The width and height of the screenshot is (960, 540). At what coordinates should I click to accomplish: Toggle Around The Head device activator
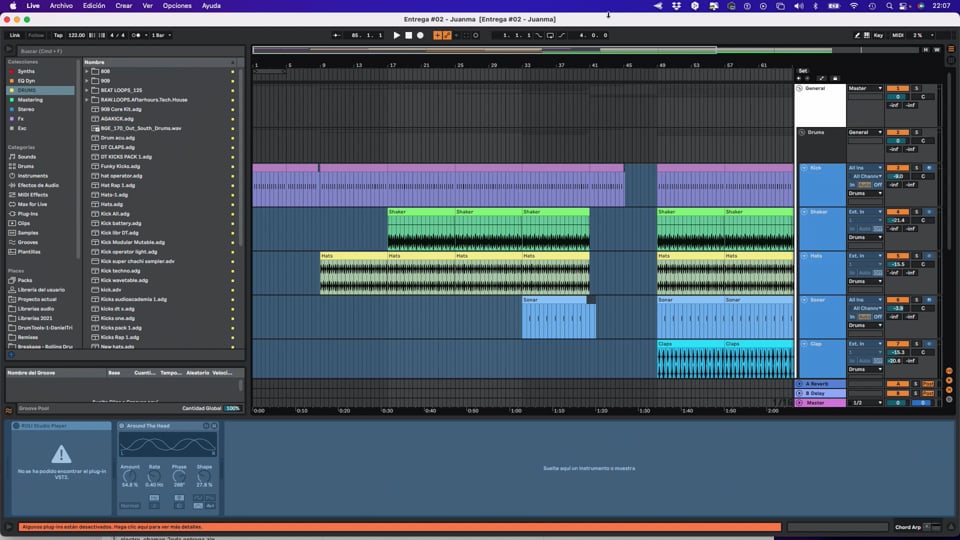(121, 426)
